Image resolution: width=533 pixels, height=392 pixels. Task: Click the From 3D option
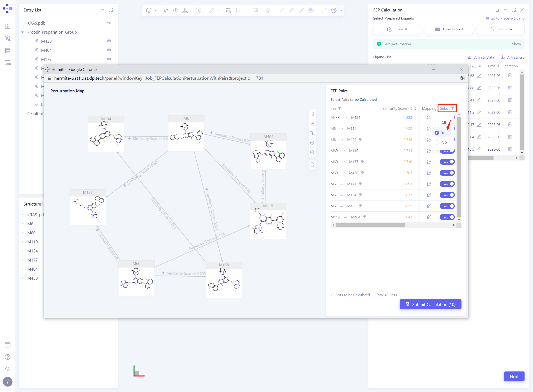(x=397, y=29)
